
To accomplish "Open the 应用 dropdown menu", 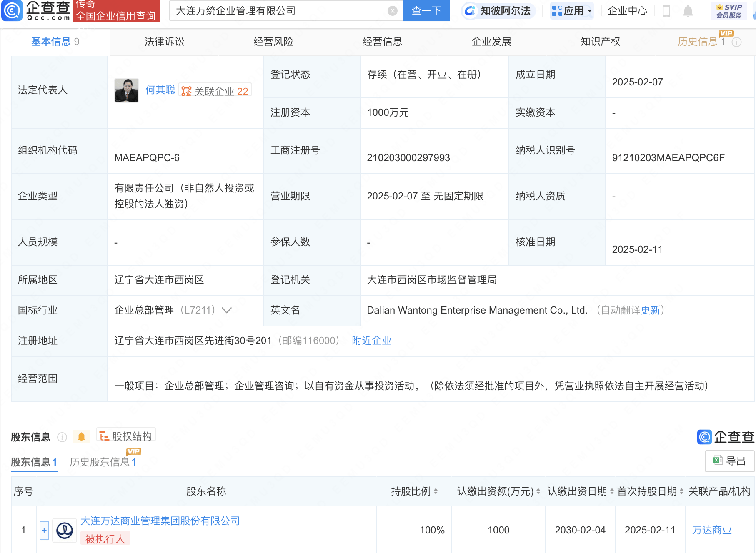I will (572, 11).
